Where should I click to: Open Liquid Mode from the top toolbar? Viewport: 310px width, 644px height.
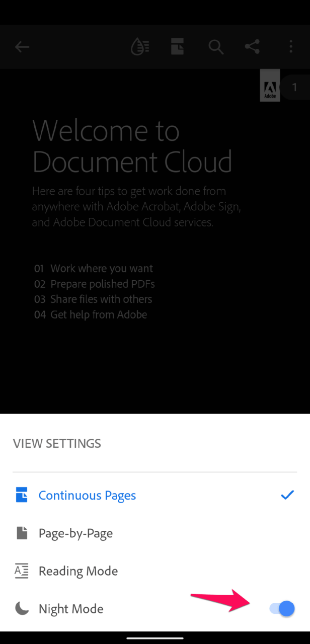(x=139, y=46)
